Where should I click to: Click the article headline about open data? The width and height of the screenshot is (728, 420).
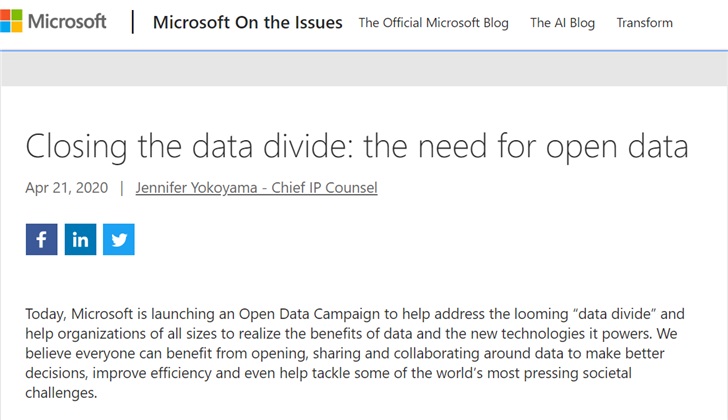pos(356,147)
